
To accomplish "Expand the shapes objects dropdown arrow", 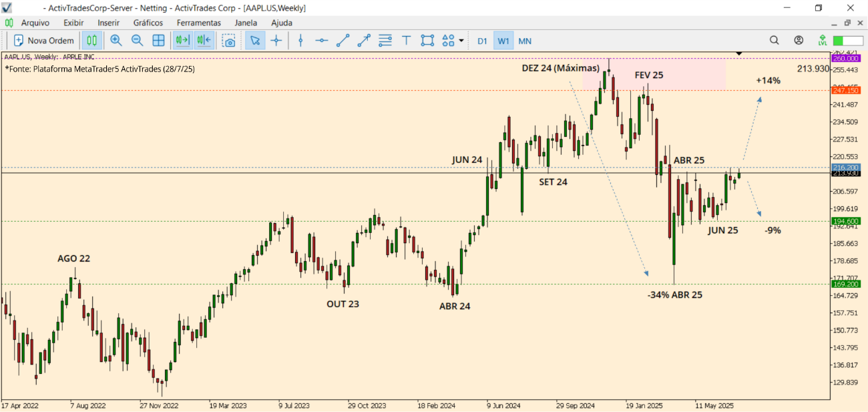I will [461, 41].
